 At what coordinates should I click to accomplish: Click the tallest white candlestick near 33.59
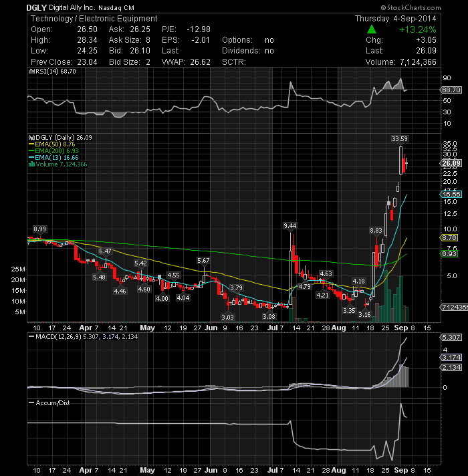(x=400, y=160)
